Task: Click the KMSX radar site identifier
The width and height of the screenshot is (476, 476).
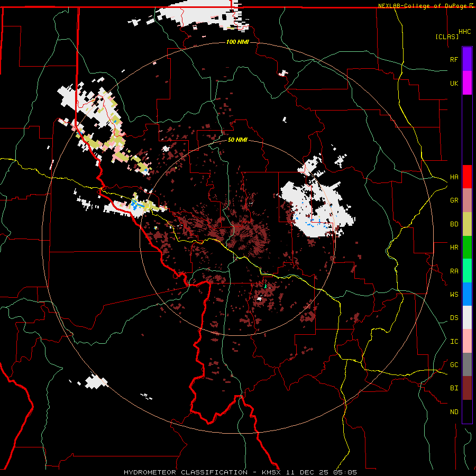Action: (272, 472)
